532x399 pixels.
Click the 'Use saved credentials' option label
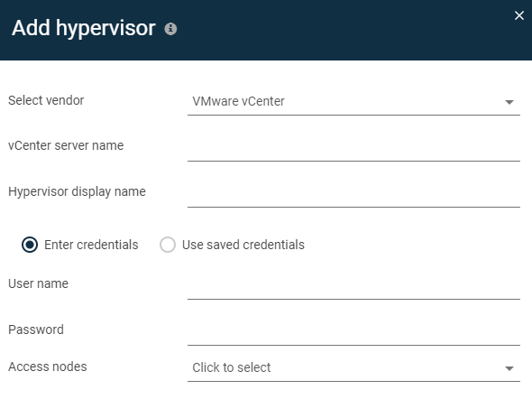click(x=243, y=245)
